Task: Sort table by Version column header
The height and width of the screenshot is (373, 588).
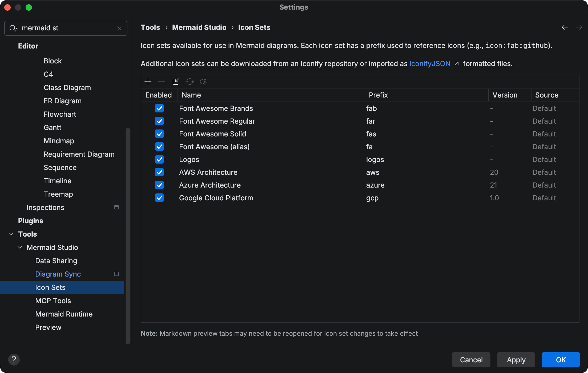Action: click(x=510, y=95)
